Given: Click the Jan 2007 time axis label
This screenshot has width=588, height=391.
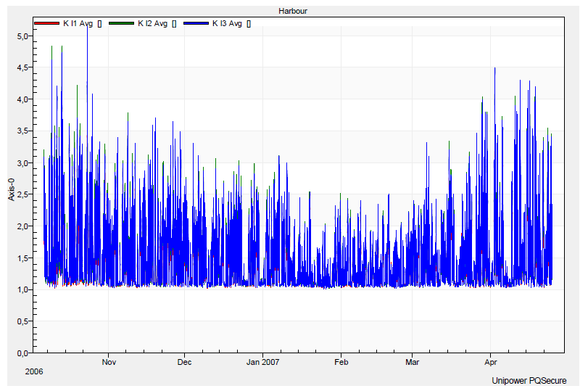Looking at the screenshot, I should coord(262,361).
